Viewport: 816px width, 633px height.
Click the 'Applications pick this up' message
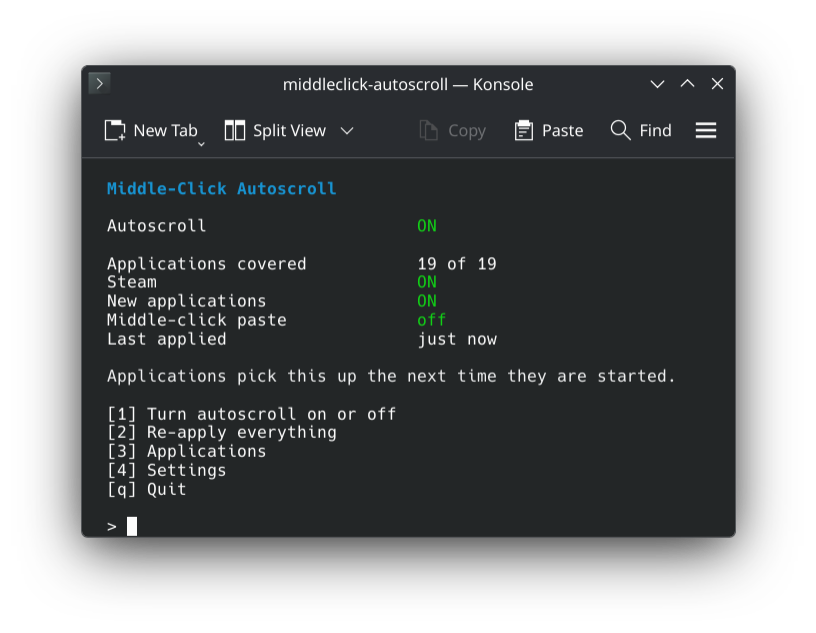(391, 377)
